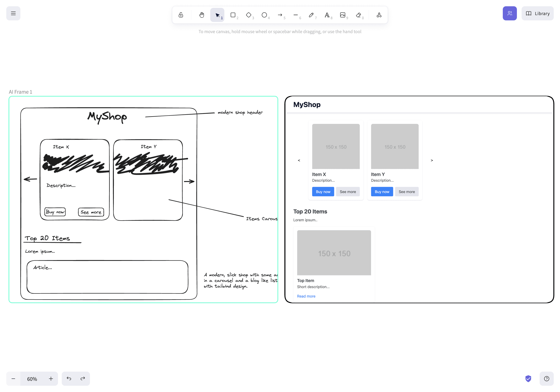Click the zoom in plus button
Screen dimensions: 560x392
coord(51,379)
